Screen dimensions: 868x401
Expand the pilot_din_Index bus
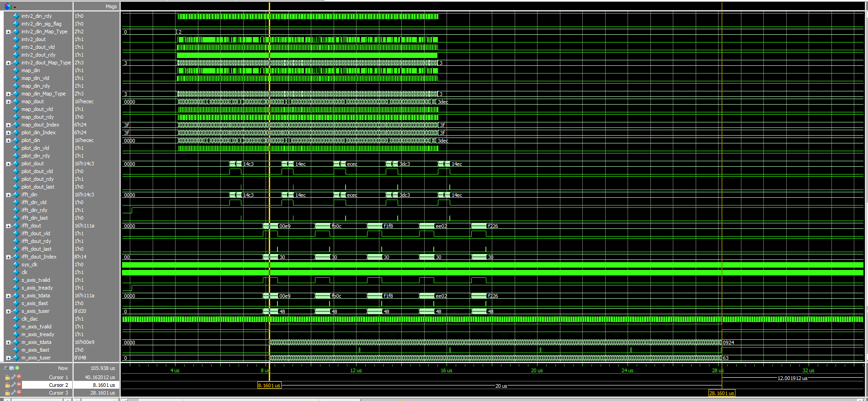click(x=8, y=133)
